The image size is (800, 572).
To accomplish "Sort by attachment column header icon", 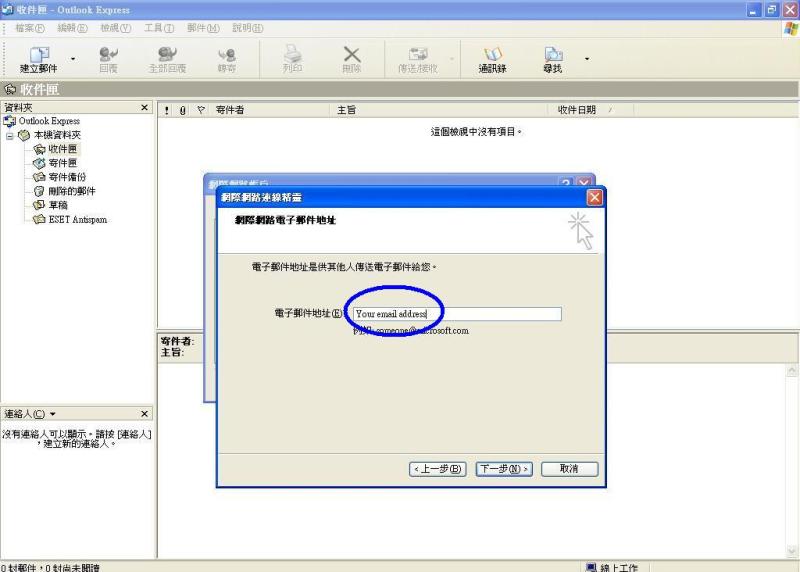I will [183, 110].
